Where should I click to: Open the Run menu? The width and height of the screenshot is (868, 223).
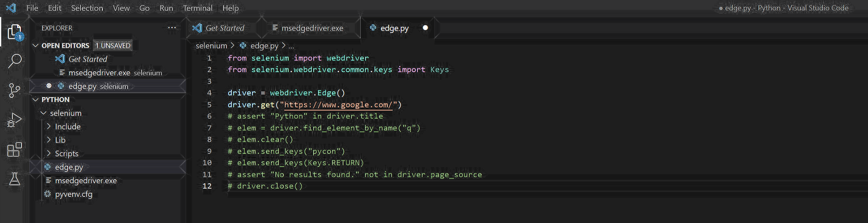coord(166,8)
